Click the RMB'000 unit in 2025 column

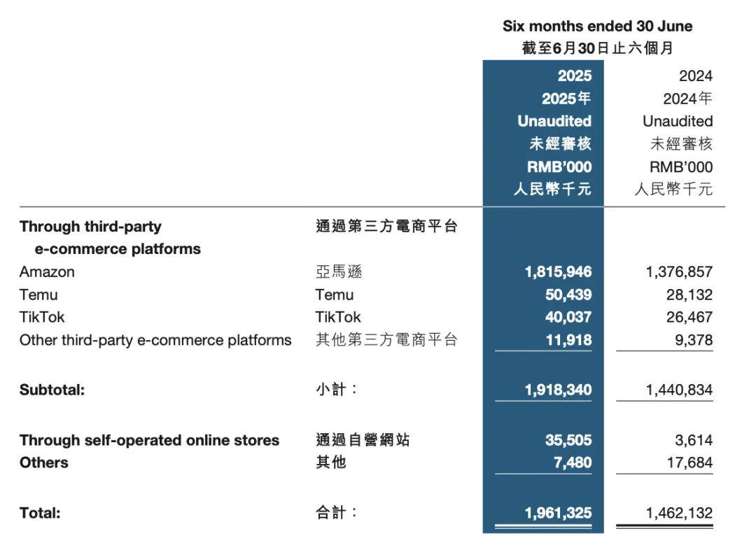[x=559, y=167]
